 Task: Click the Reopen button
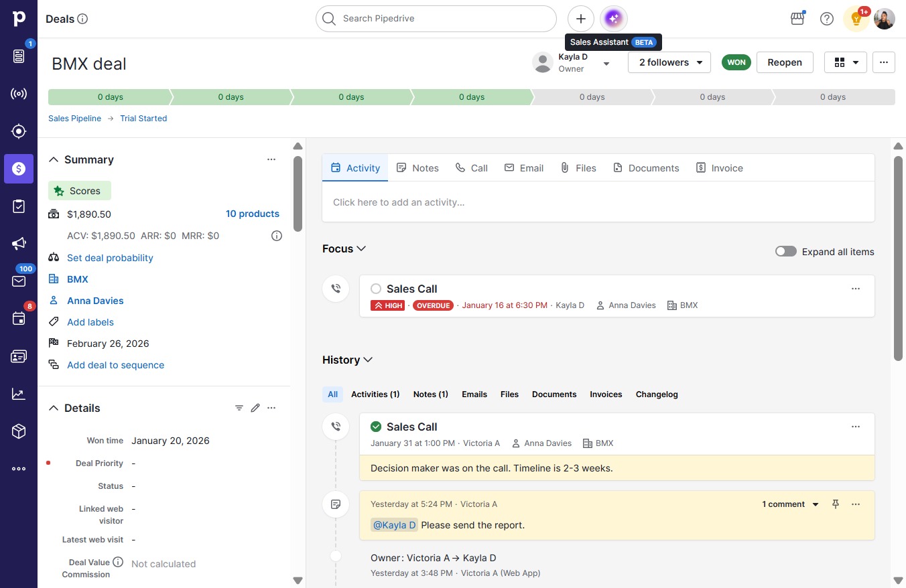tap(785, 62)
